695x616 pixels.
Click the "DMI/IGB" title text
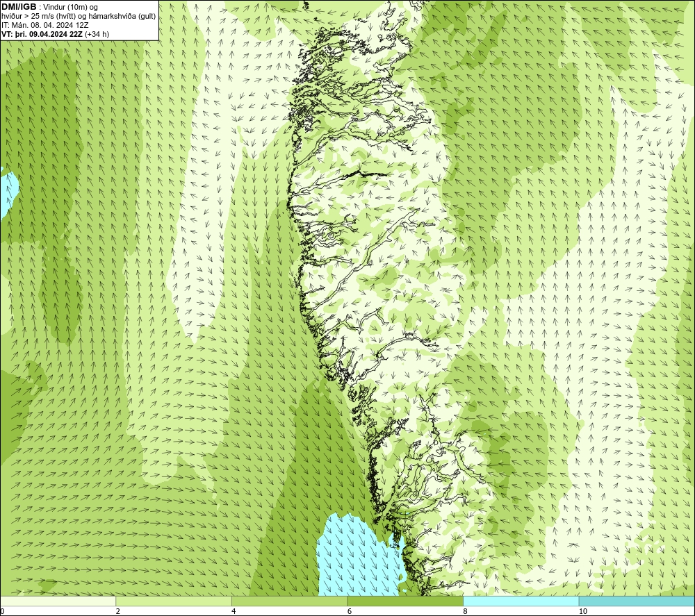coord(19,7)
